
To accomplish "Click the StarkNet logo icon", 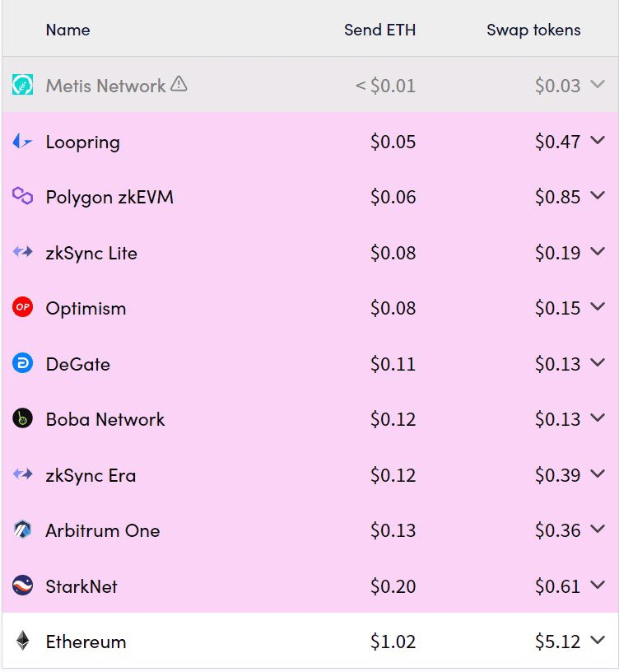I will [23, 586].
